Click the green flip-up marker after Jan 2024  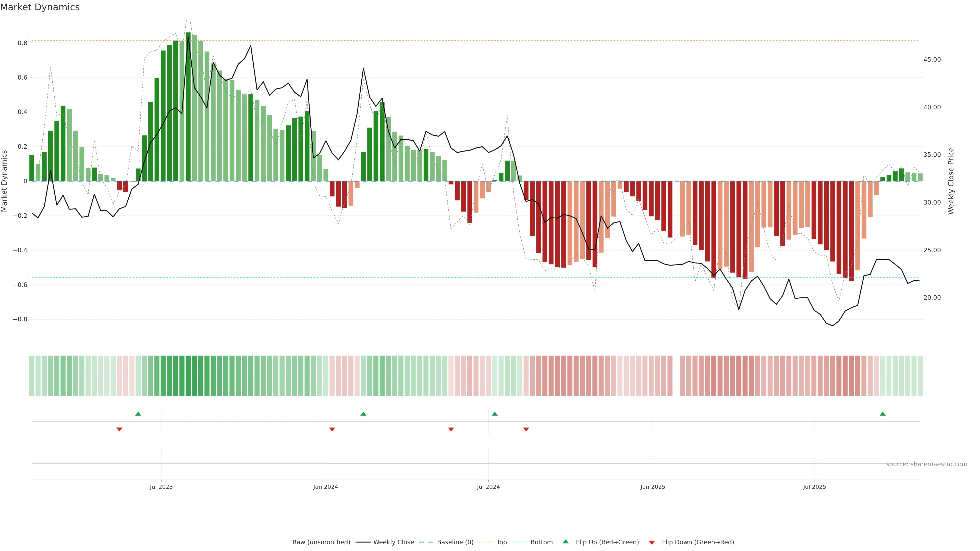[x=363, y=414]
